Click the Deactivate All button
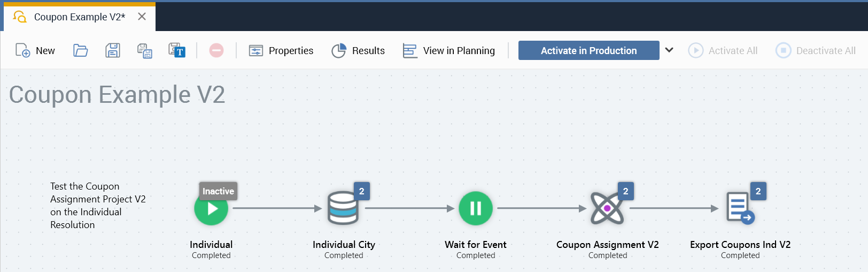 pyautogui.click(x=816, y=50)
